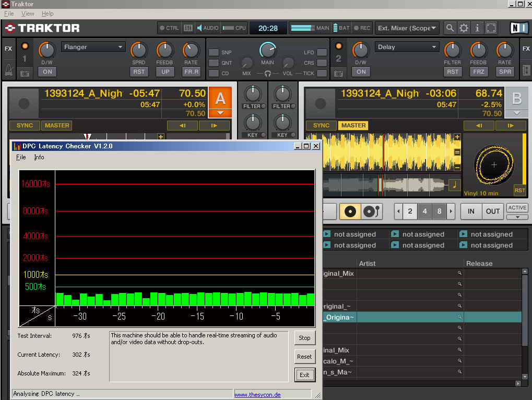Adjust the MAIN volume knob
532x400 pixels.
[268, 50]
